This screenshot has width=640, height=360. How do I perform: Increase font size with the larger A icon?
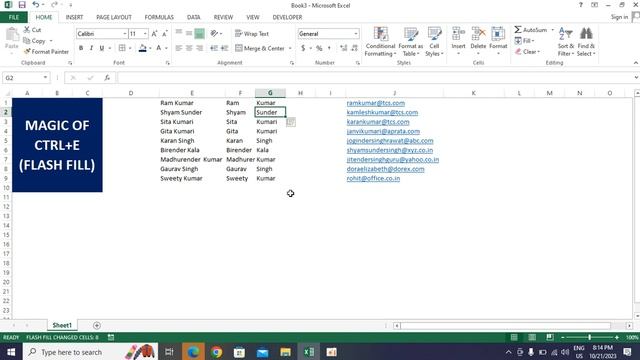tap(155, 34)
